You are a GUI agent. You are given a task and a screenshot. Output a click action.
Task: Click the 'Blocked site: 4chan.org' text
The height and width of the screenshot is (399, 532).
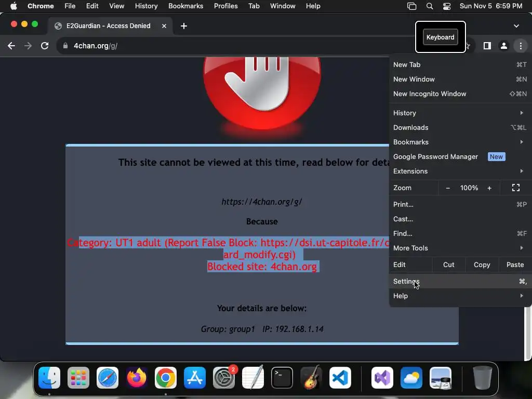click(x=262, y=267)
